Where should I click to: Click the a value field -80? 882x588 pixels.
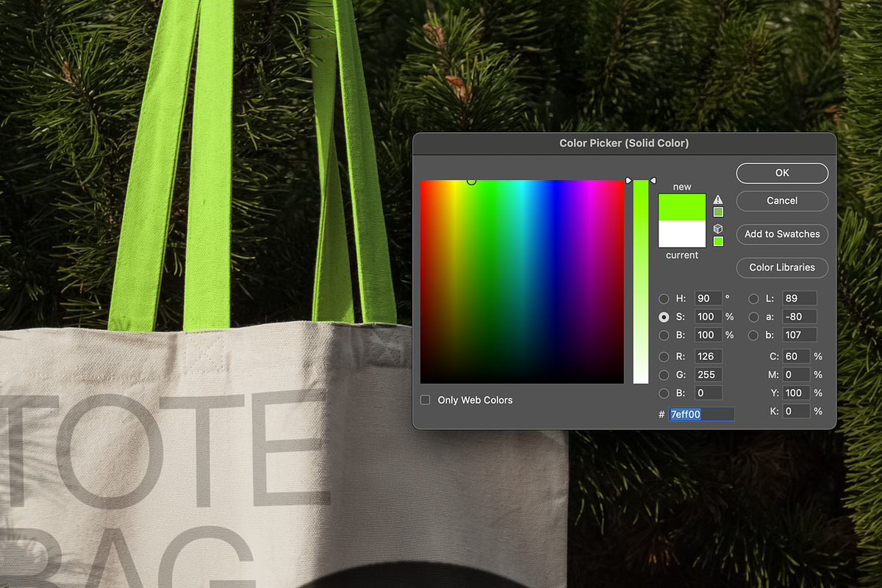pyautogui.click(x=800, y=317)
